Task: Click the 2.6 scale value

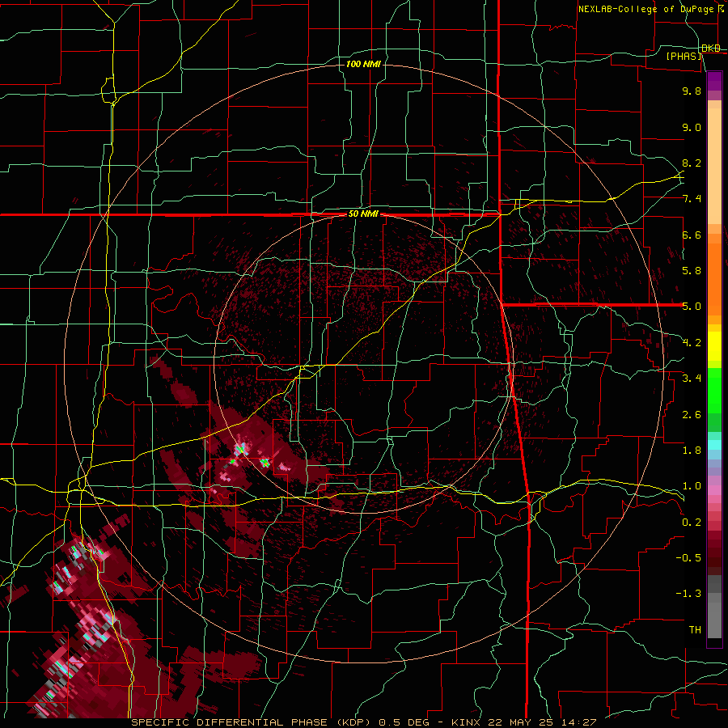Action: click(x=692, y=414)
